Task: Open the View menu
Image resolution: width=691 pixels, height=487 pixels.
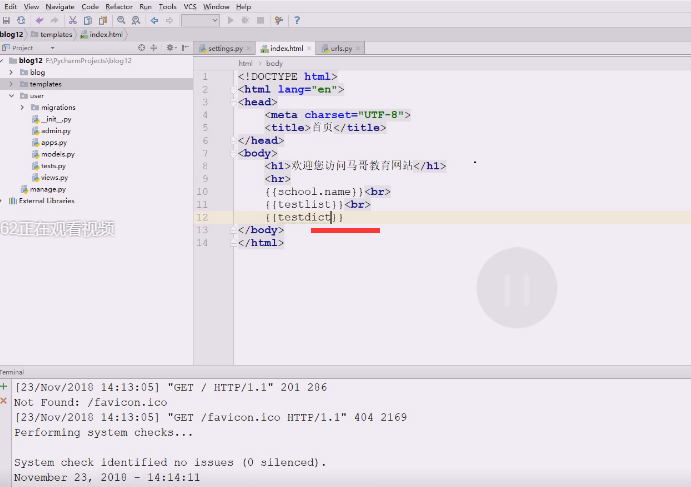Action: point(31,7)
